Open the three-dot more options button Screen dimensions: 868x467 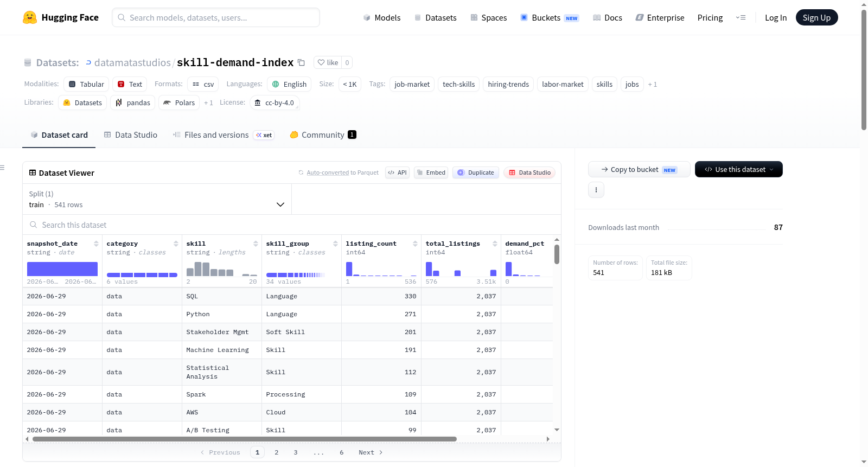coord(596,190)
